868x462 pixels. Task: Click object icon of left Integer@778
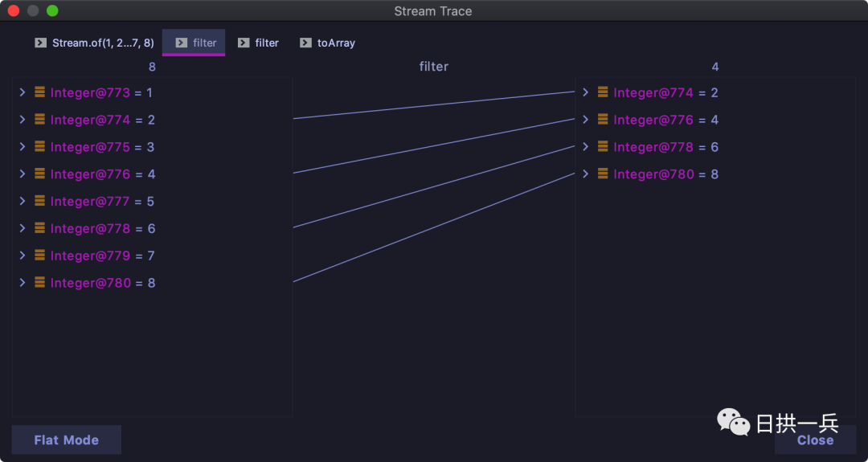coord(39,227)
